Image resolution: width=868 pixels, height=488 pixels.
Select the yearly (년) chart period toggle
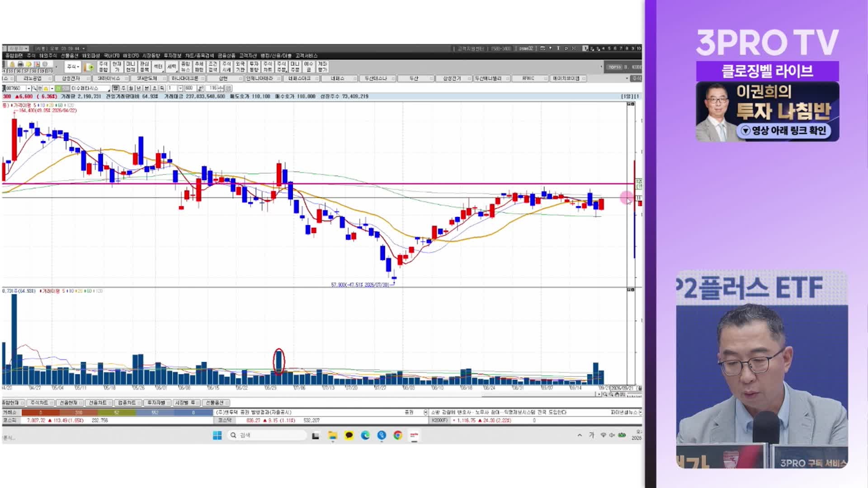[138, 88]
